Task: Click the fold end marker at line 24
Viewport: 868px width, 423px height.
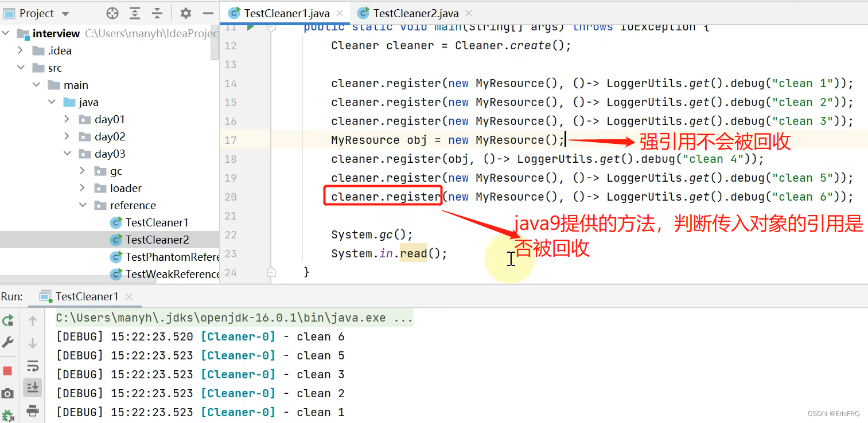Action: 271,272
